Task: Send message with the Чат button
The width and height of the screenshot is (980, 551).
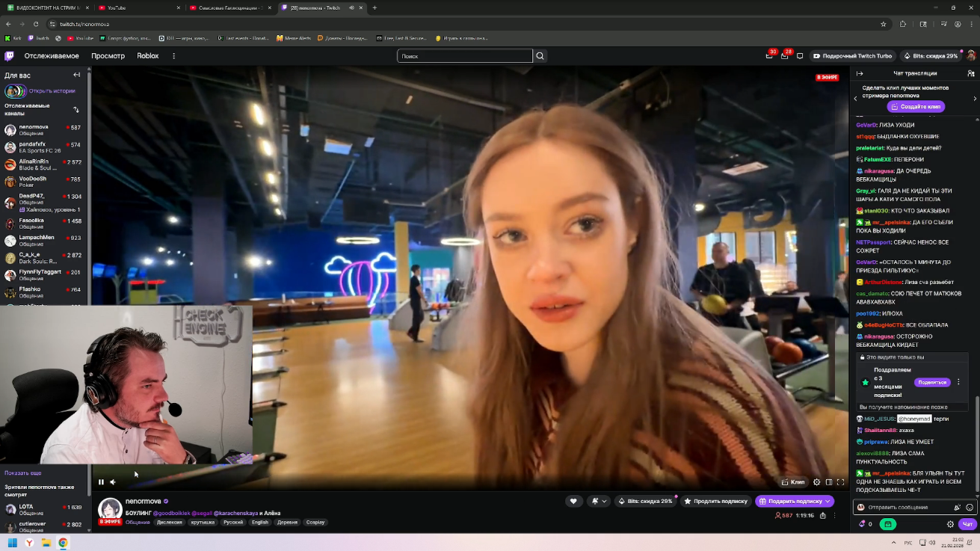Action: coord(967,524)
